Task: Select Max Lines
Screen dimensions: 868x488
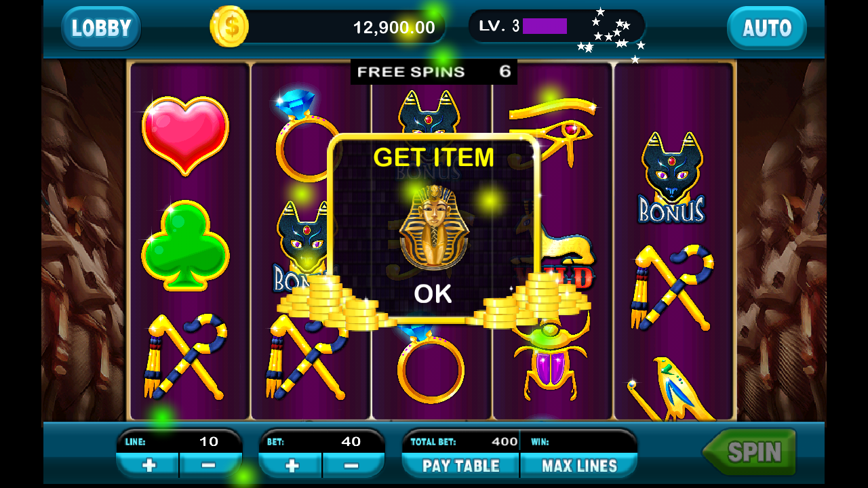Action: point(579,466)
